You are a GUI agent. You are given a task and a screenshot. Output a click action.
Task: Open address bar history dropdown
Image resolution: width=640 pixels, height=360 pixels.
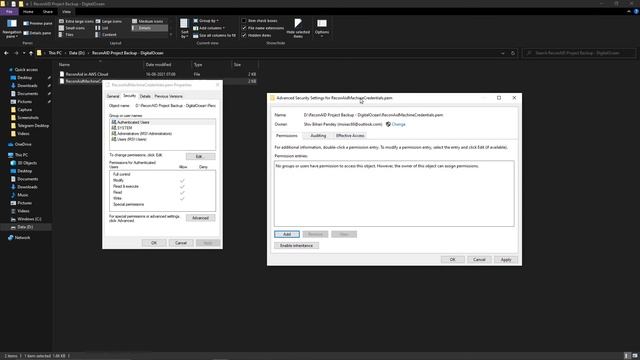[x=503, y=53]
